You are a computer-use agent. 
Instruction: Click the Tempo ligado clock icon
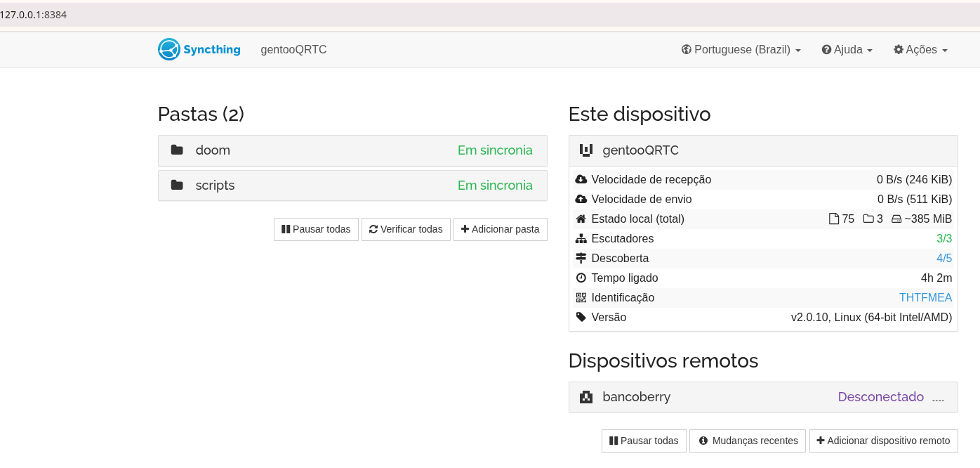(581, 278)
